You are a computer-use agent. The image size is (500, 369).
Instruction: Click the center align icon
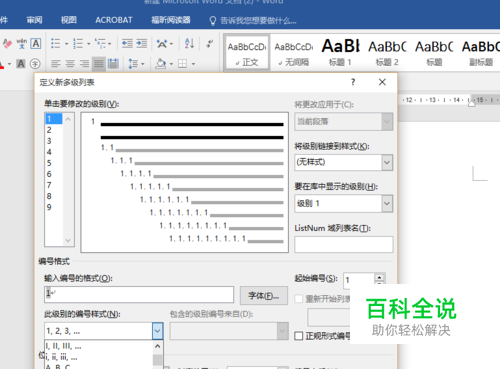coord(70,64)
